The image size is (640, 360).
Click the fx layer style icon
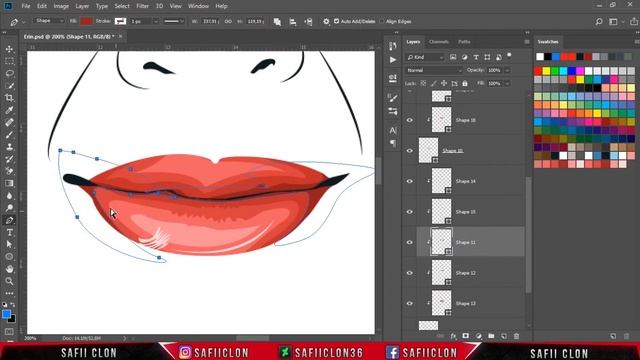point(453,336)
